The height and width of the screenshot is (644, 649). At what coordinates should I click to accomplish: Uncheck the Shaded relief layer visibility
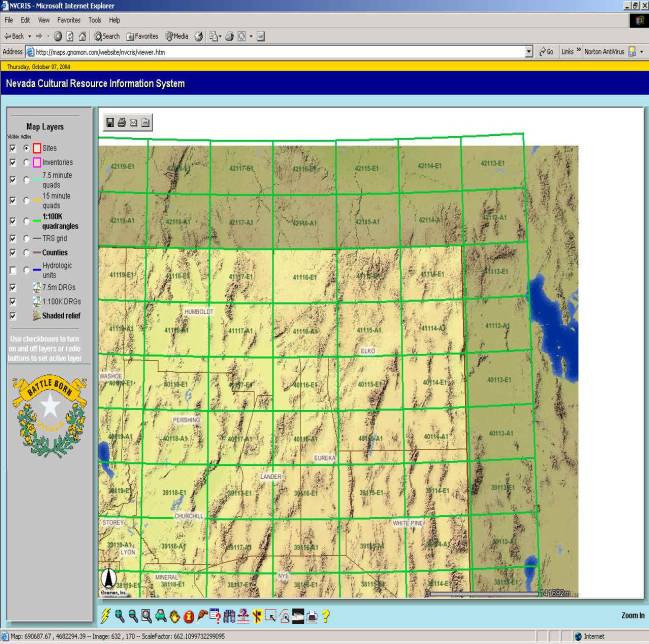[12, 314]
